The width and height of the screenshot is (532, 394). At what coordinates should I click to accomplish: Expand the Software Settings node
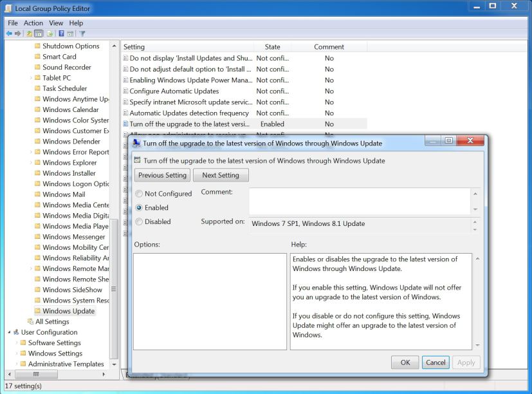17,342
